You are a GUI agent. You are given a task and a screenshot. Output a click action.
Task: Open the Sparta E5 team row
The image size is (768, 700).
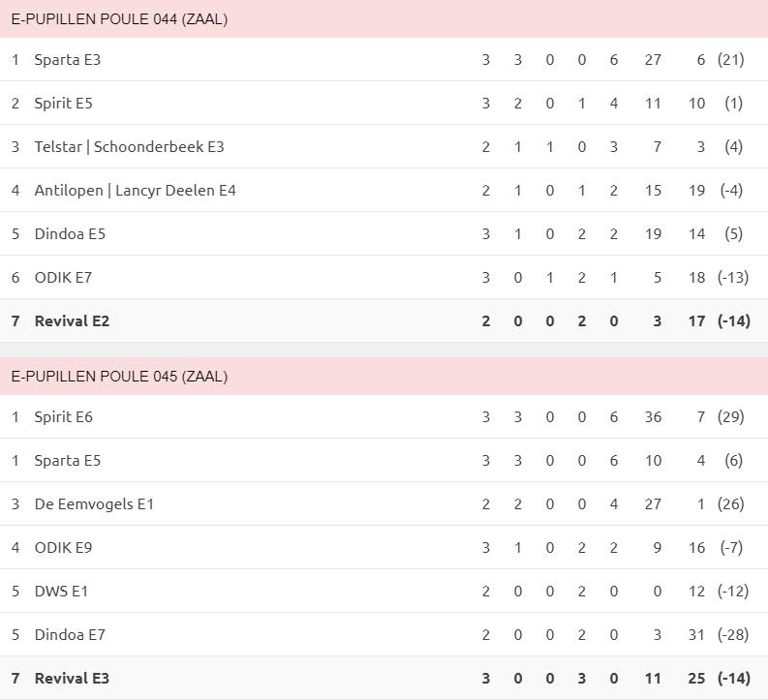[384, 460]
